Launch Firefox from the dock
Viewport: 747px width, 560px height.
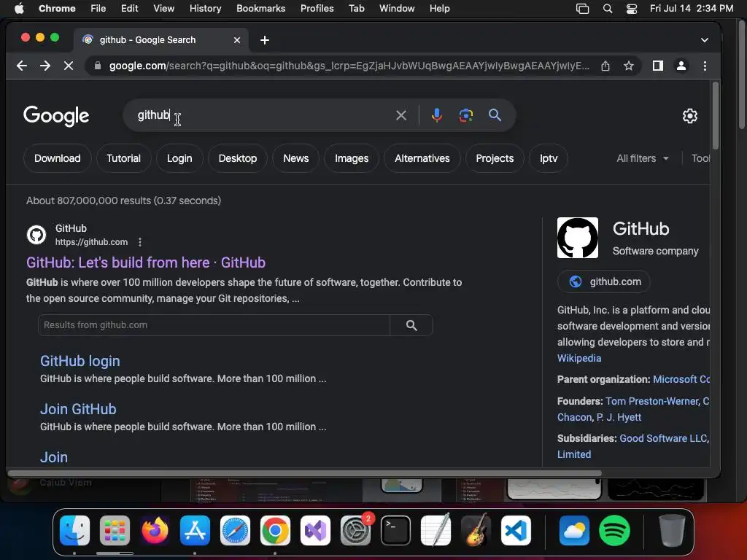point(155,531)
